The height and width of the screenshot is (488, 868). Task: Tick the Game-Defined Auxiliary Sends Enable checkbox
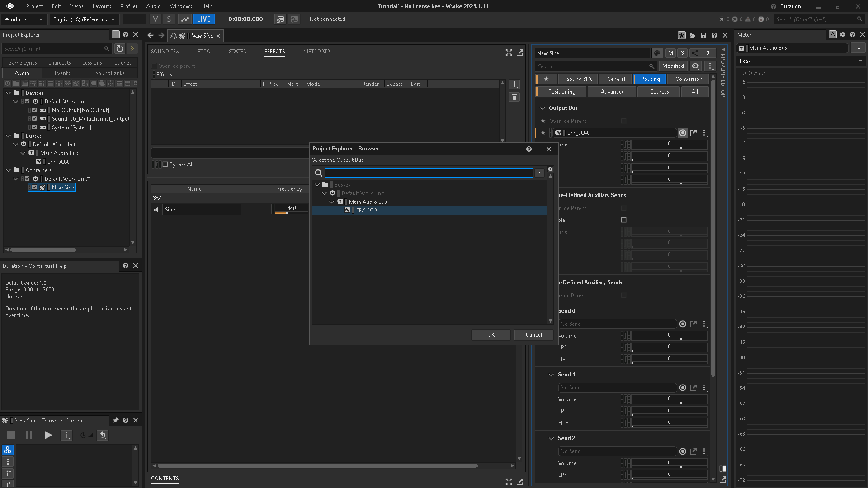624,220
